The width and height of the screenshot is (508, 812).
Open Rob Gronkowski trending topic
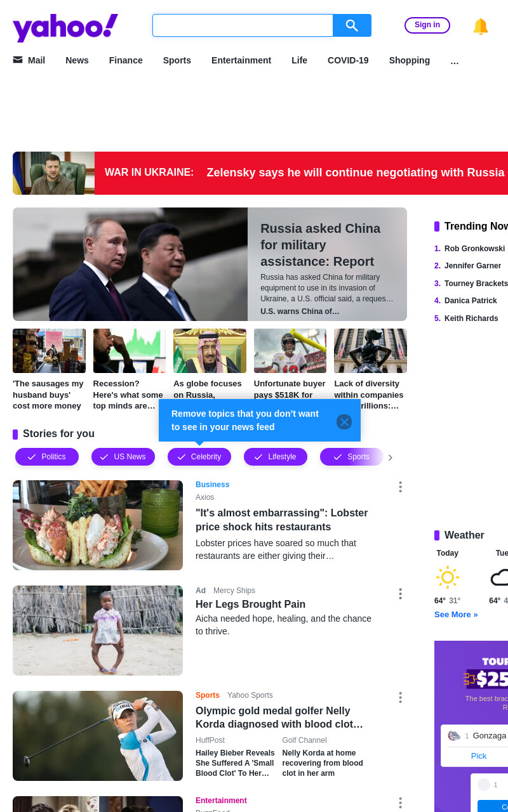(x=474, y=249)
